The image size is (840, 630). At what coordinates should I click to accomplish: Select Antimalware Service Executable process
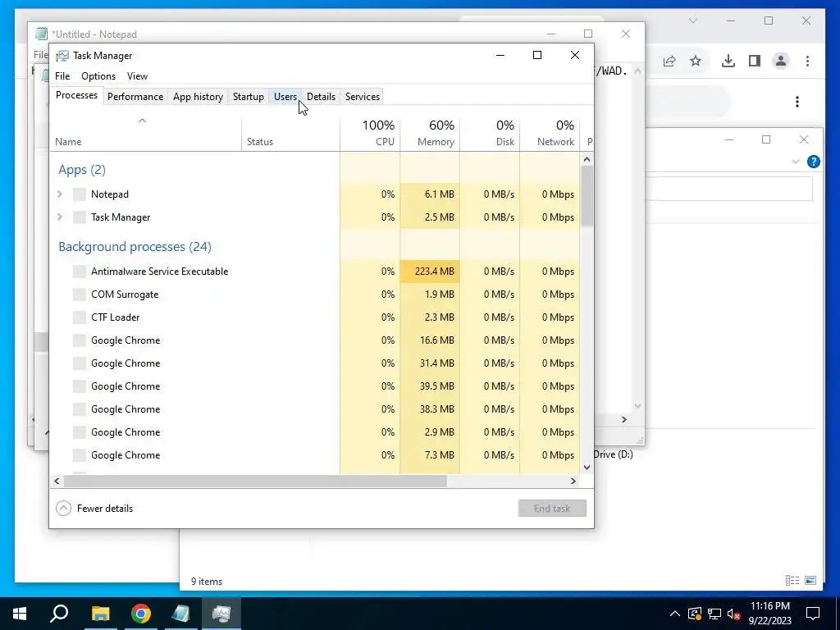coord(315,271)
